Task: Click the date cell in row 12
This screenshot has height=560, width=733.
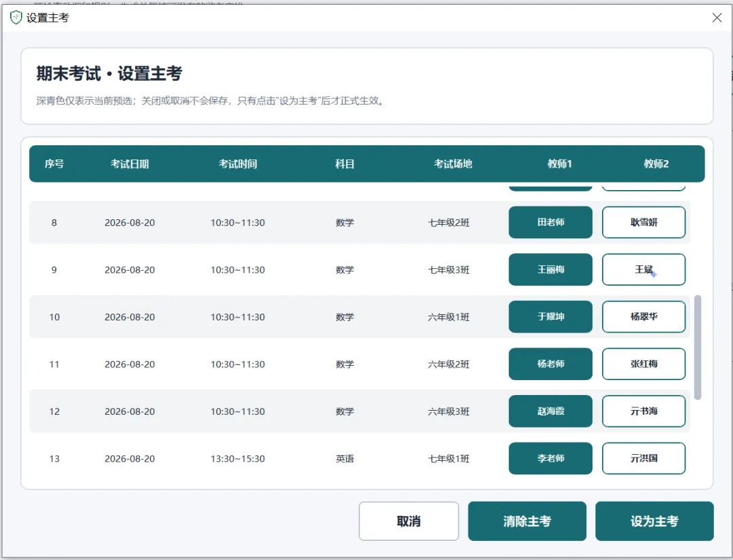Action: click(130, 411)
